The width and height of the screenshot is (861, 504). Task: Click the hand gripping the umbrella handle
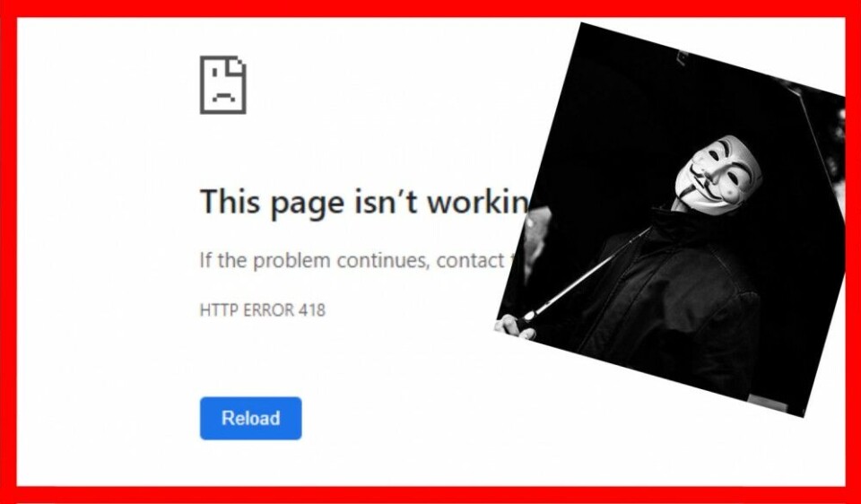[x=515, y=326]
